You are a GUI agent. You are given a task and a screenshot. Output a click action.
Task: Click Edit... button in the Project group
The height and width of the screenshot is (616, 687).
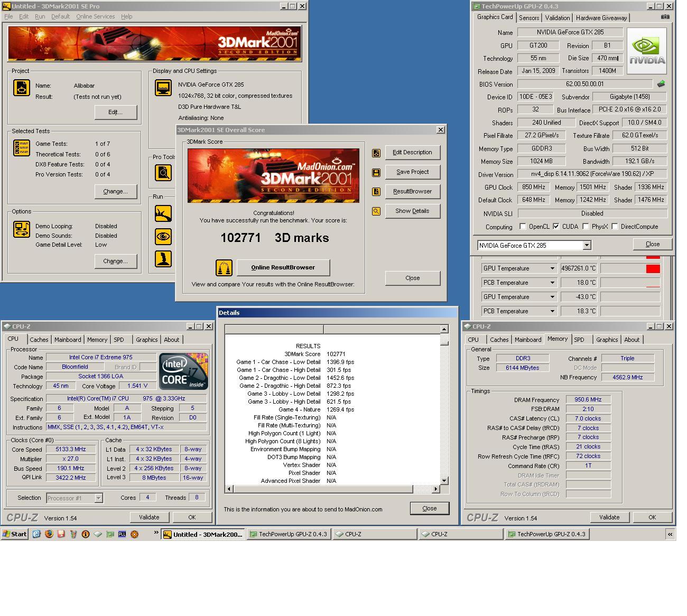(x=115, y=112)
